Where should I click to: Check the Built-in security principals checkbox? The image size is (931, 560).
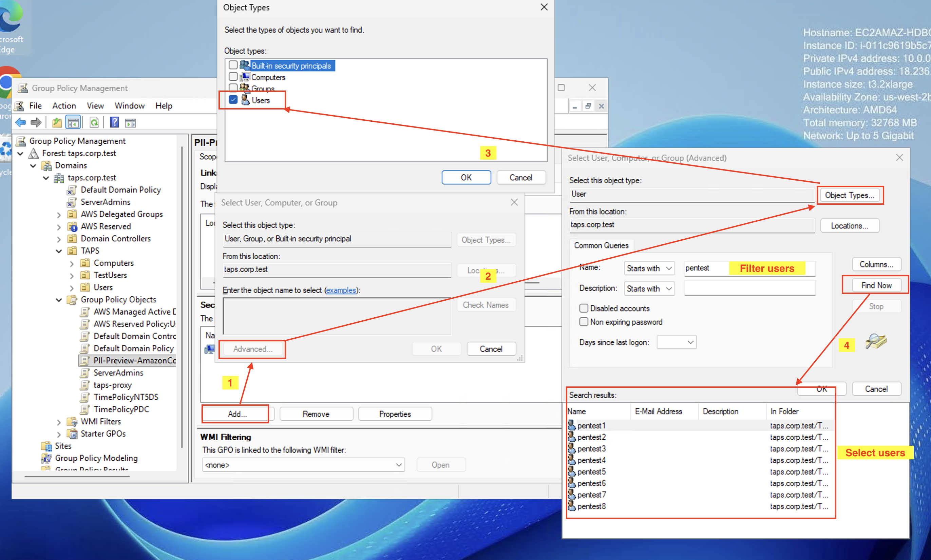[233, 65]
